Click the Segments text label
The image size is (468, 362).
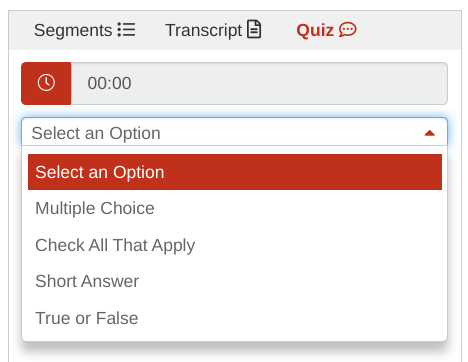73,30
